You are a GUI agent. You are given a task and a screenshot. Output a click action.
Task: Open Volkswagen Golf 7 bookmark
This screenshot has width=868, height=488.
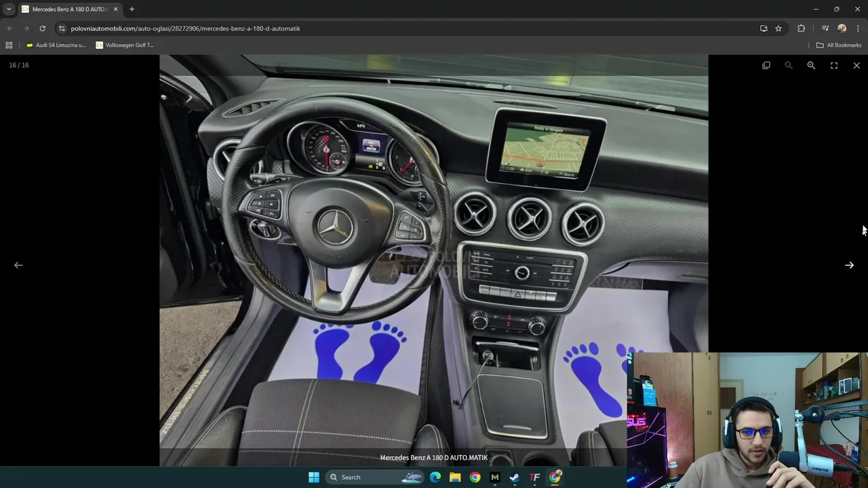[x=125, y=45]
